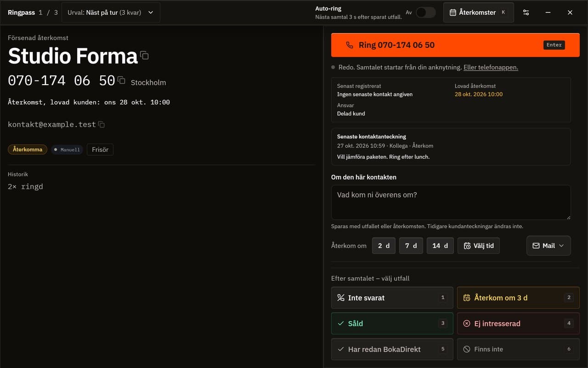Choose outcome Återkom om 3 d
Screen dimensions: 588x368
[x=518, y=298]
